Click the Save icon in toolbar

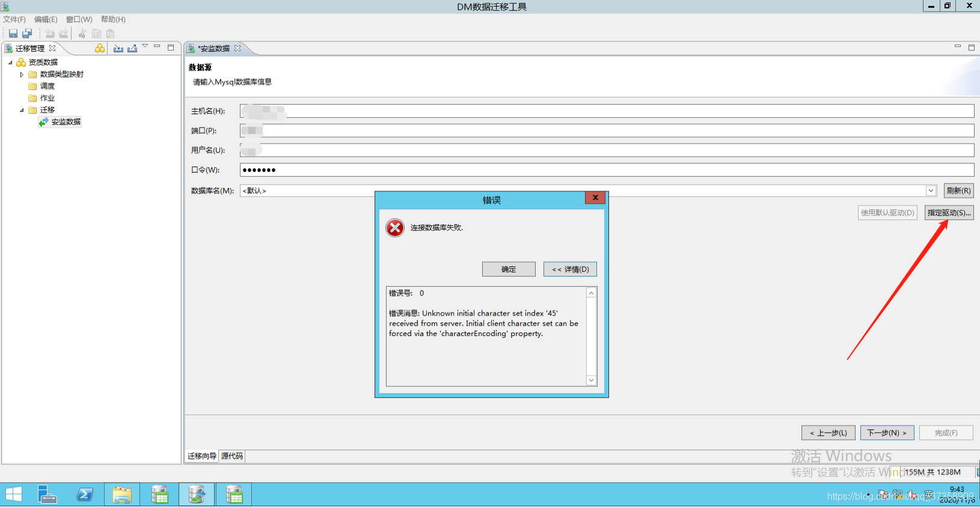[13, 34]
